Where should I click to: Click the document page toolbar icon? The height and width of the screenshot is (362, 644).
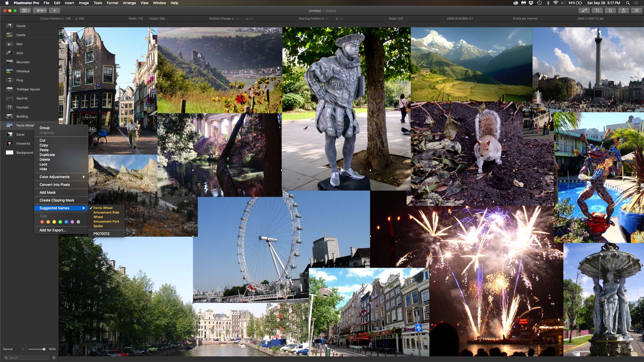610,10
